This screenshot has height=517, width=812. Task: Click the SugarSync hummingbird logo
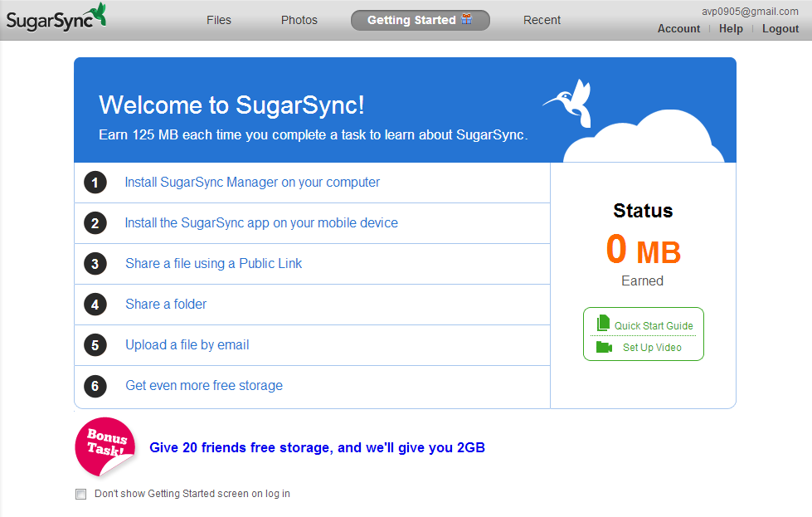click(56, 18)
